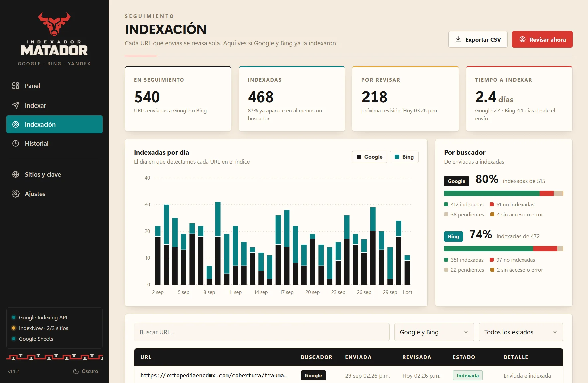The width and height of the screenshot is (588, 383).
Task: Open Ajustes settings page
Action: pos(54,194)
